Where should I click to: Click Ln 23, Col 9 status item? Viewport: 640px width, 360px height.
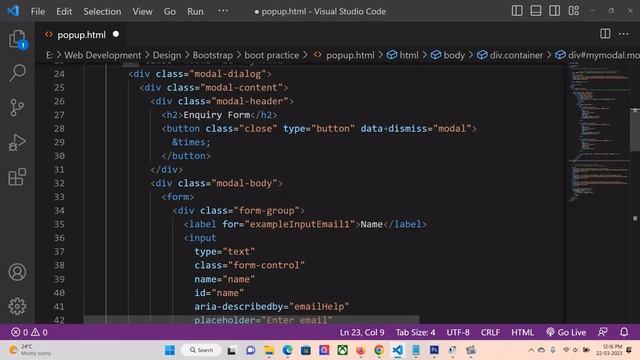362,332
